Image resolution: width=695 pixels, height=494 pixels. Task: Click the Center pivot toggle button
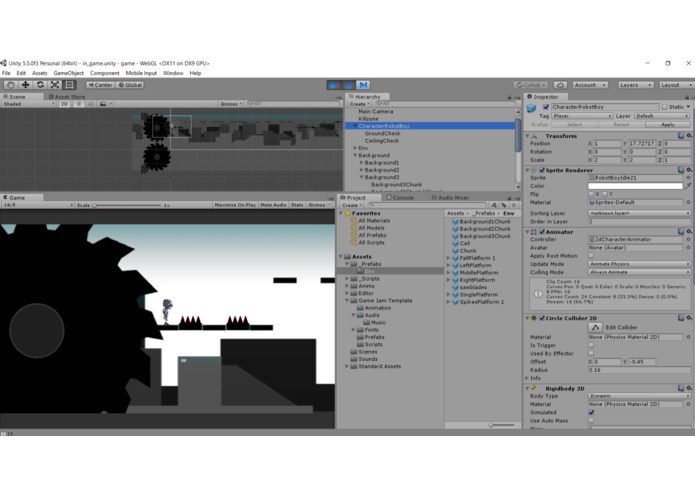pos(100,85)
